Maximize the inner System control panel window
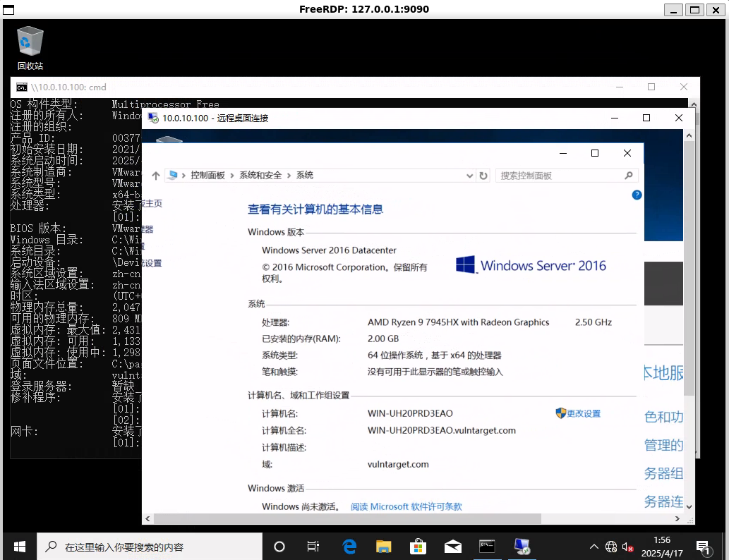Viewport: 729px width, 560px height. 595,153
